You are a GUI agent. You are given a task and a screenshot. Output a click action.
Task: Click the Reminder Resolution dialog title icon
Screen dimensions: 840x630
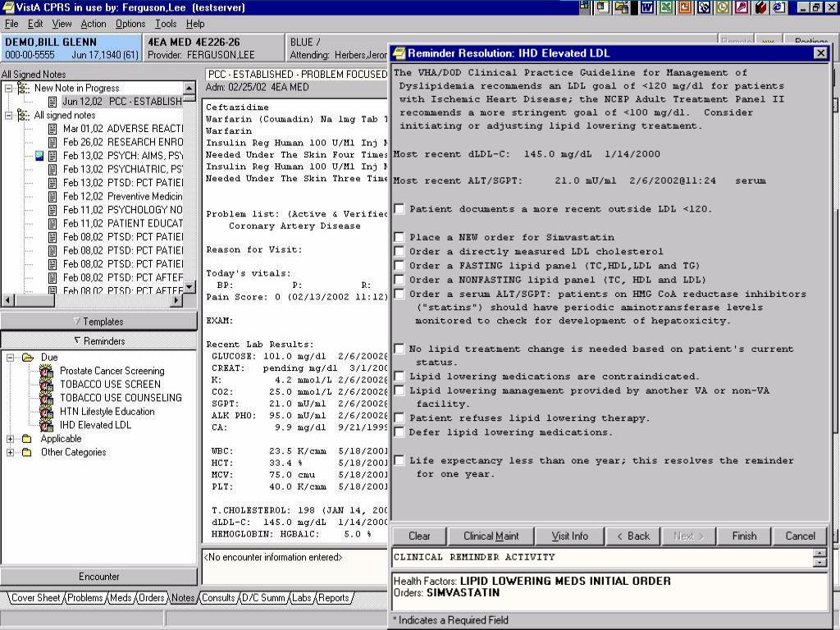pos(399,52)
